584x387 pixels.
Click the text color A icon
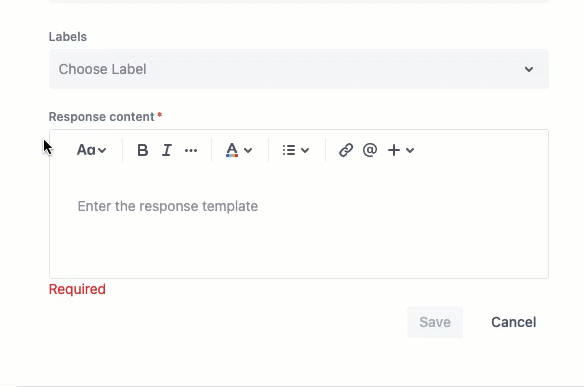(232, 150)
